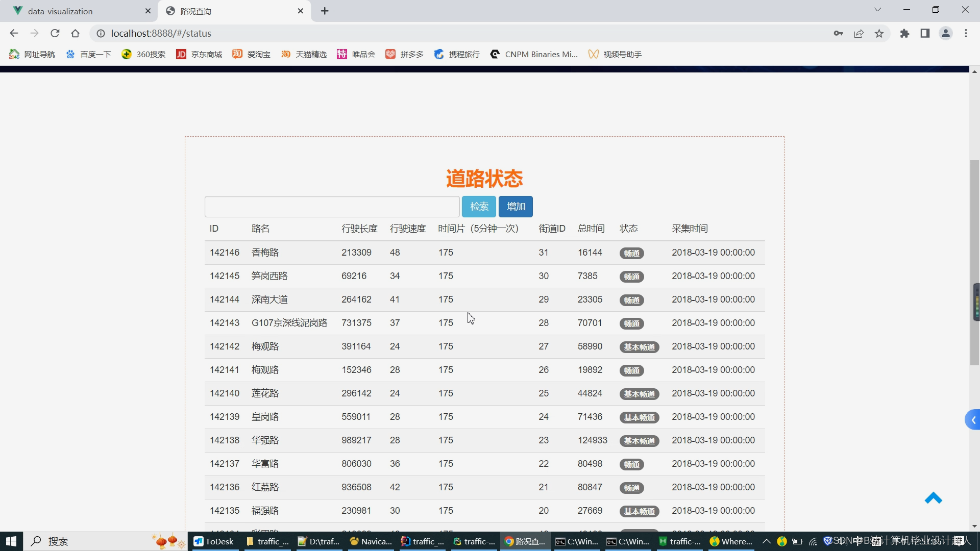The image size is (980, 551).
Task: Open the saved passwords key icon
Action: [x=838, y=34]
